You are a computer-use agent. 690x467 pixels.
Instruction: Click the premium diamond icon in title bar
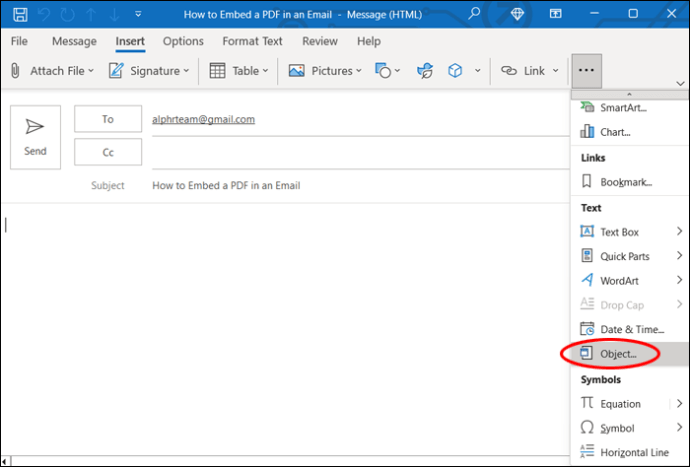point(517,14)
